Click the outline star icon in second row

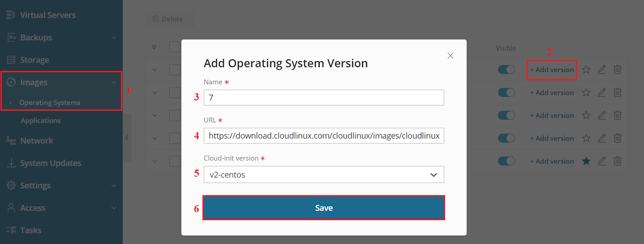pyautogui.click(x=586, y=92)
